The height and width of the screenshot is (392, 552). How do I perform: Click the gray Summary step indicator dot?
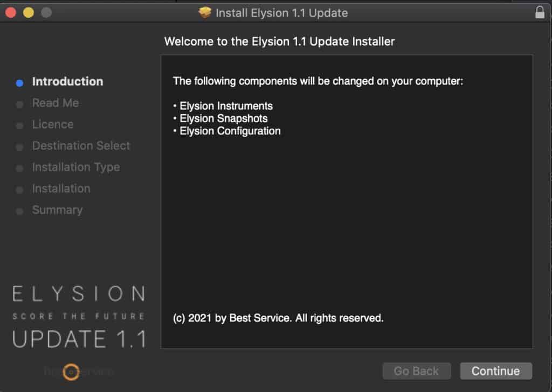[19, 211]
